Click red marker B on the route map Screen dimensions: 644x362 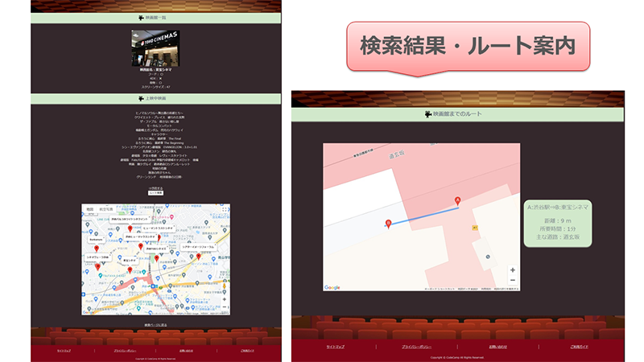389,224
